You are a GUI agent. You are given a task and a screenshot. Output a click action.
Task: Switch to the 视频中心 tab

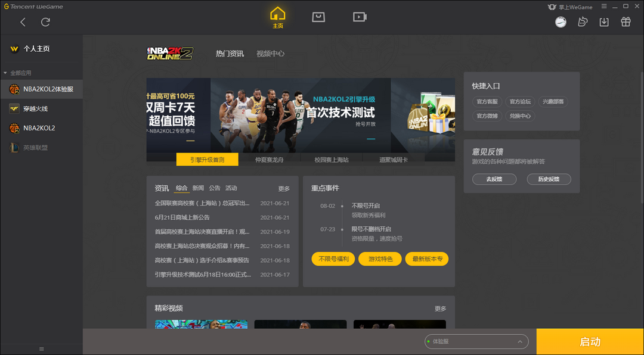(270, 54)
